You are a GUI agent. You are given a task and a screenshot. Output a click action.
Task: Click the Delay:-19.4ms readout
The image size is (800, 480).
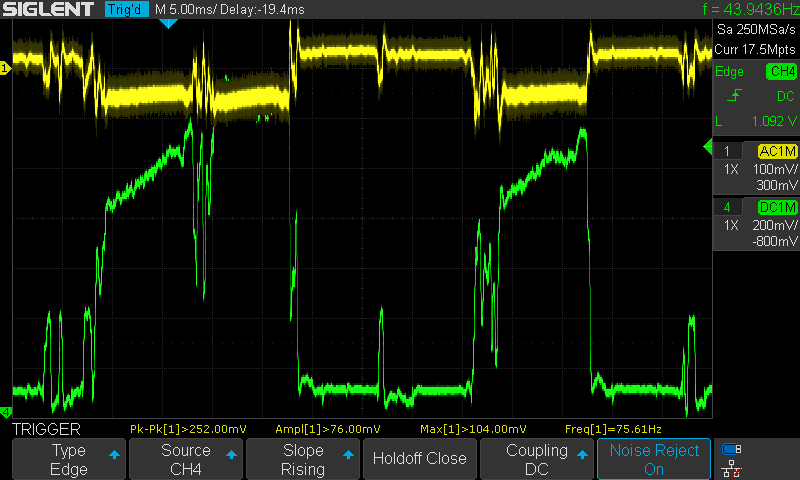click(262, 9)
